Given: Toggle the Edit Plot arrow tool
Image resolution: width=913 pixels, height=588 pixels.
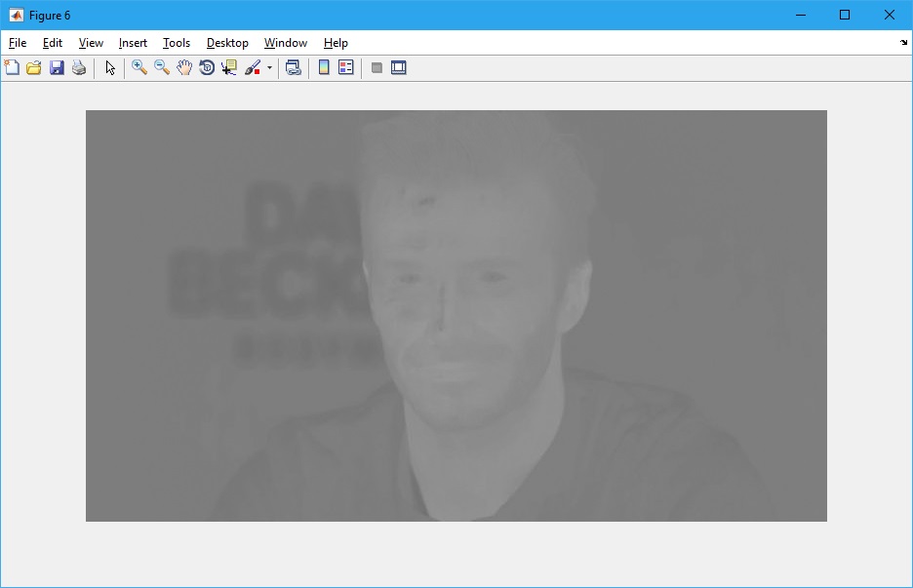Looking at the screenshot, I should point(110,67).
